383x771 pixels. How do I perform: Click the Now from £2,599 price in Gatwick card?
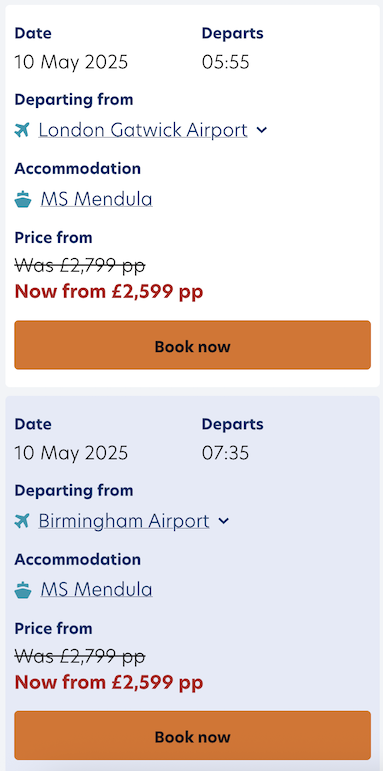point(109,292)
